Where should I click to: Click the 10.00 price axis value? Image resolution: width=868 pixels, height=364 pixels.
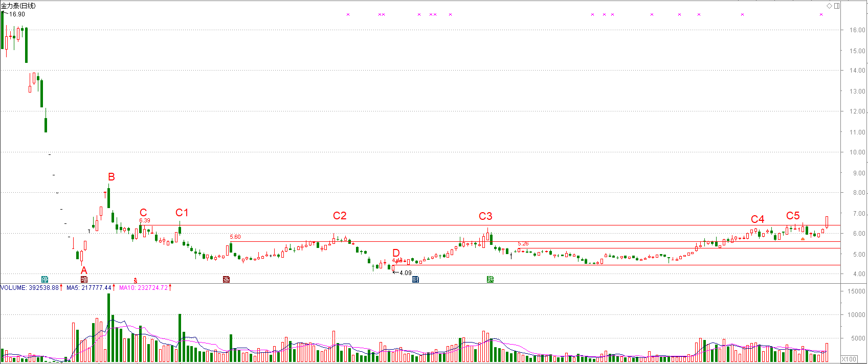[857, 152]
